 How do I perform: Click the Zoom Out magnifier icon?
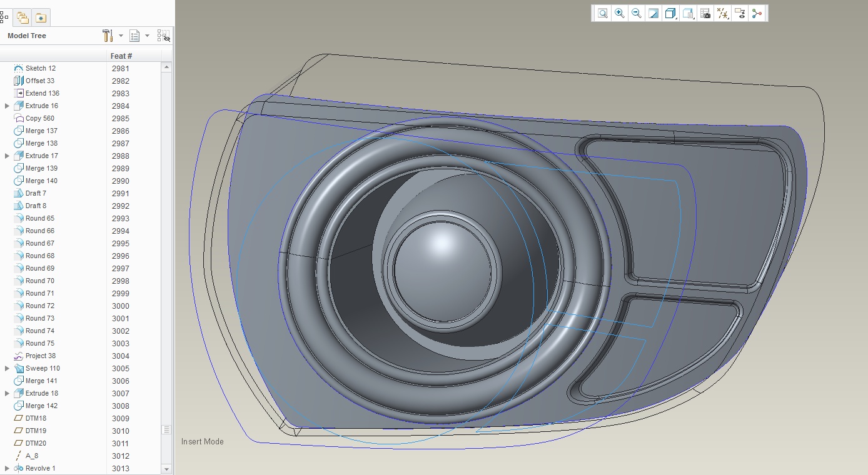pos(636,13)
